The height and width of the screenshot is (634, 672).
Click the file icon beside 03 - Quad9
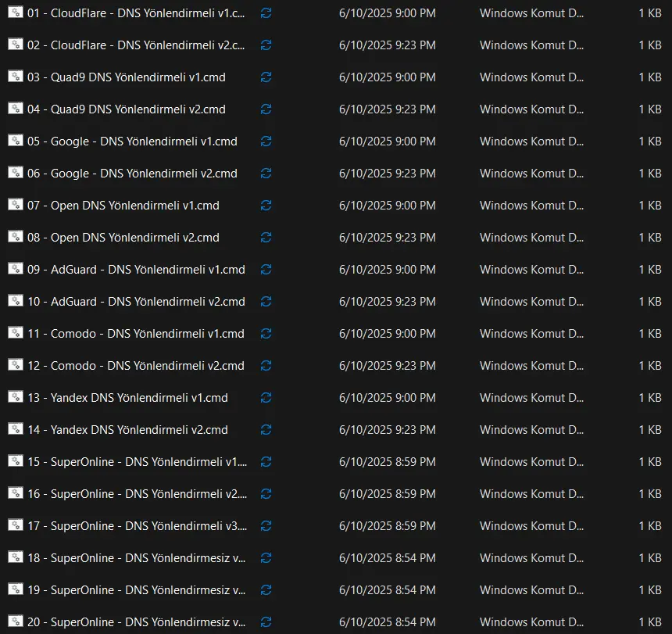pyautogui.click(x=16, y=77)
